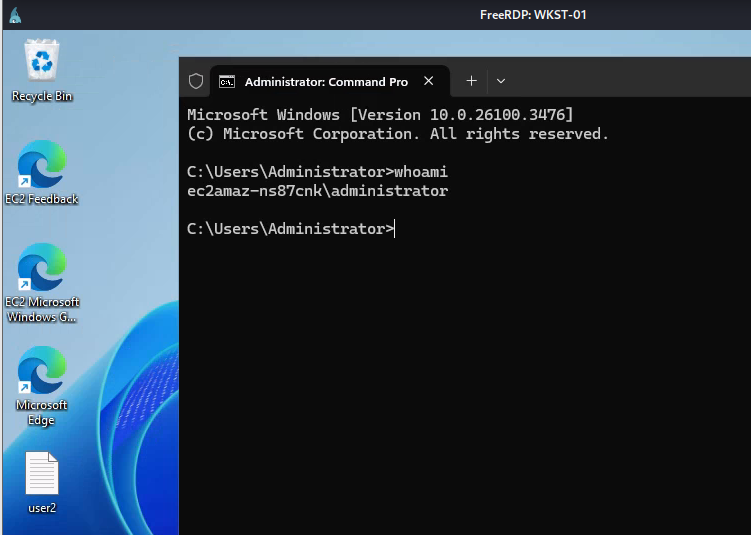The width and height of the screenshot is (751, 535).
Task: Select the user2 text file icon
Action: point(42,473)
